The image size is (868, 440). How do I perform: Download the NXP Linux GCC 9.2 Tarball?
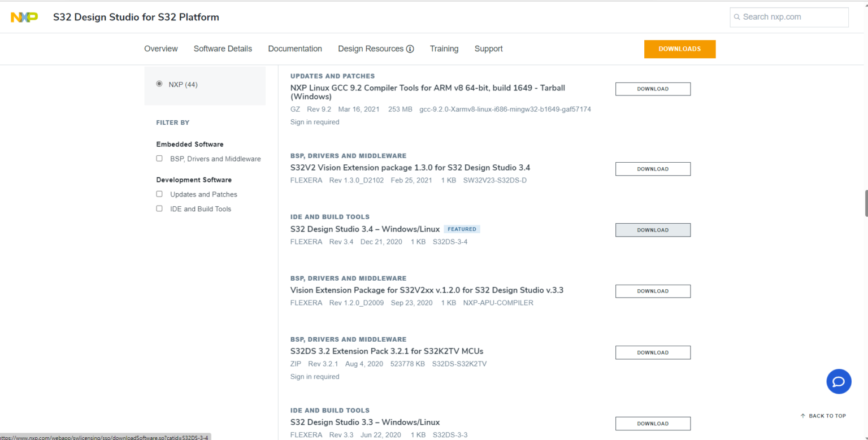(x=653, y=89)
